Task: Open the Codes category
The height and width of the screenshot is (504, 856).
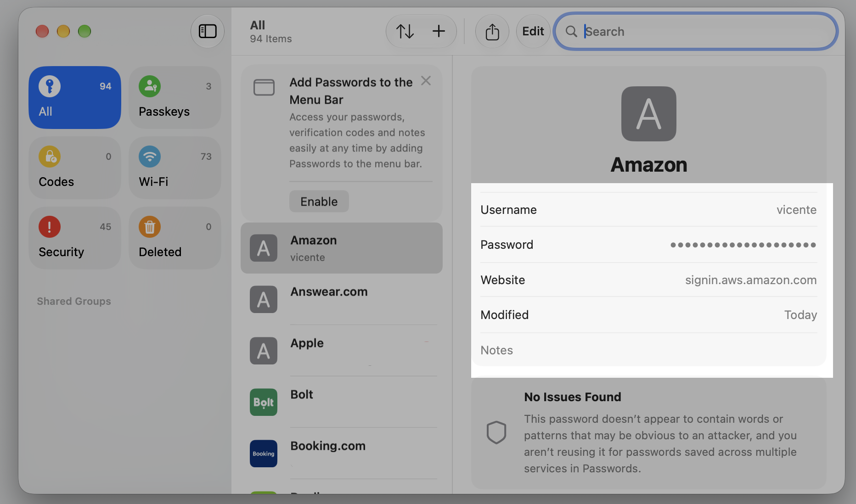Action: [x=75, y=168]
